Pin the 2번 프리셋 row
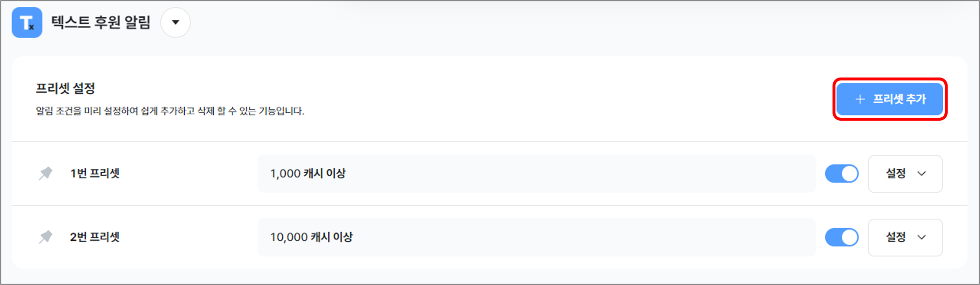Screen dimensions: 980x285 [x=46, y=237]
